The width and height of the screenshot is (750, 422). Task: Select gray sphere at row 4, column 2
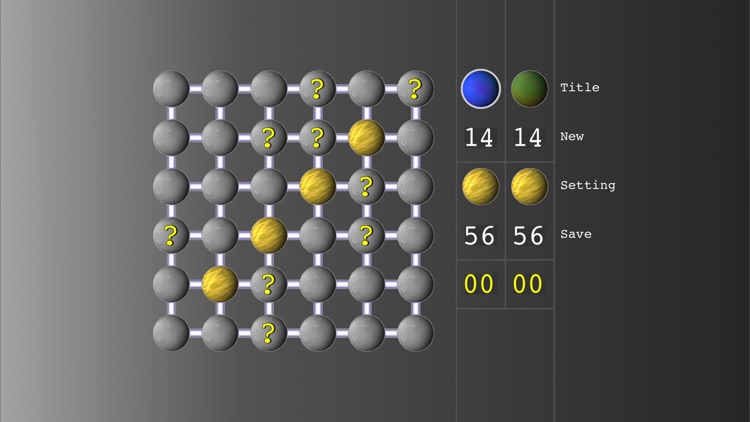click(220, 235)
